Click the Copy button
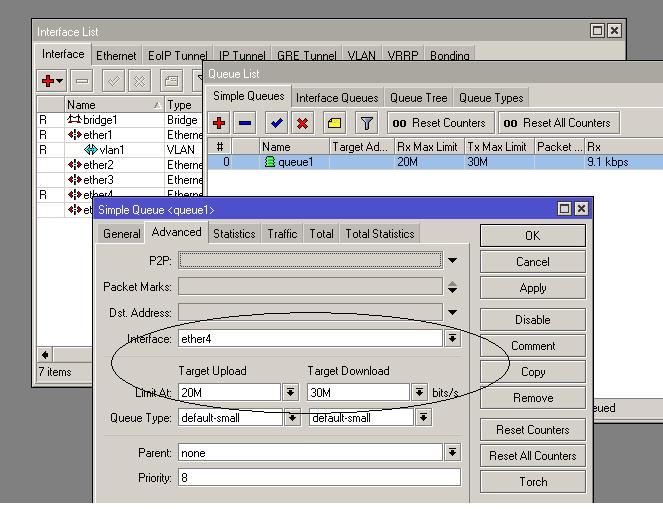This screenshot has width=663, height=522. (533, 372)
